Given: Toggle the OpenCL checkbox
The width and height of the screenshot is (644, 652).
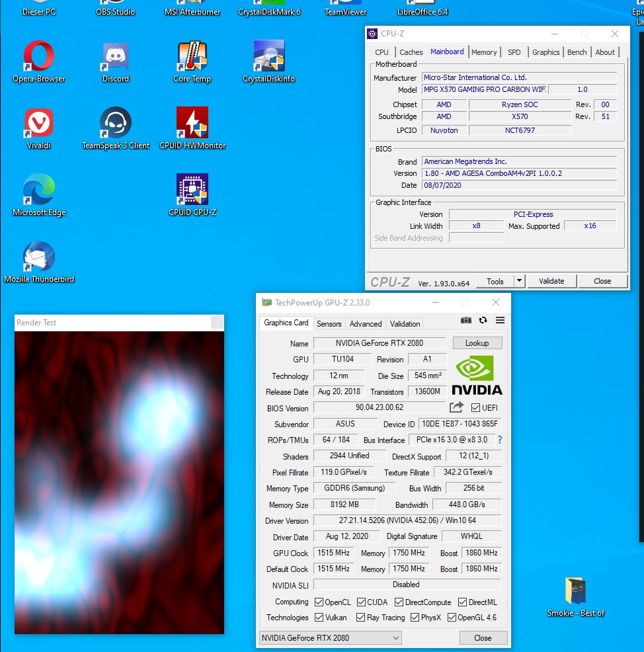Looking at the screenshot, I should tap(319, 602).
